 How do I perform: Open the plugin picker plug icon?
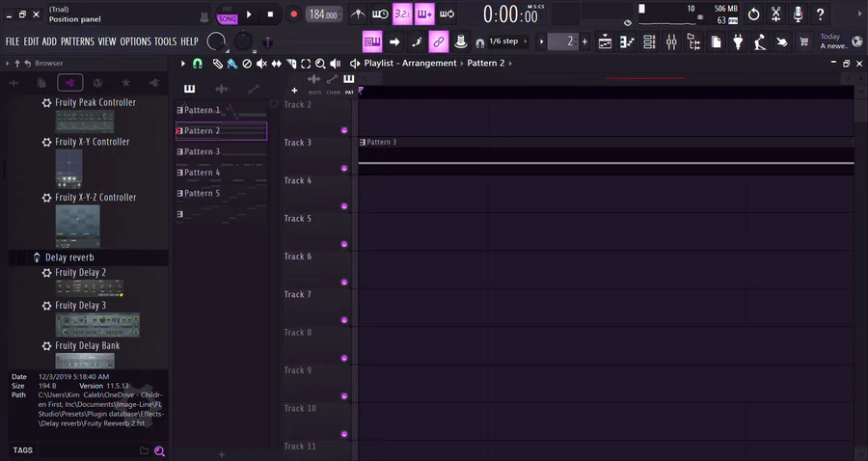coord(738,41)
